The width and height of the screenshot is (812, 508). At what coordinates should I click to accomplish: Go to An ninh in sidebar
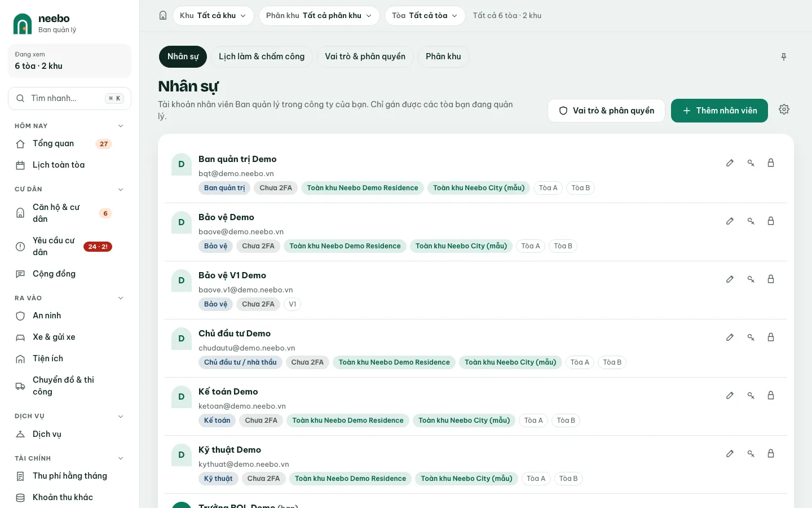coord(69,316)
